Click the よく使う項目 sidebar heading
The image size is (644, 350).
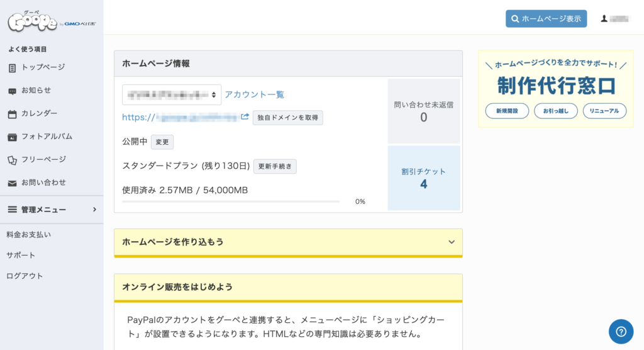tap(28, 49)
